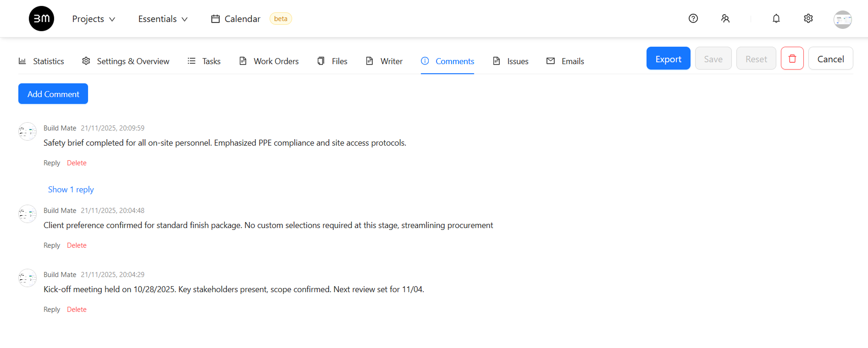Delete the client preference comment
This screenshot has width=868, height=348.
pos(77,245)
